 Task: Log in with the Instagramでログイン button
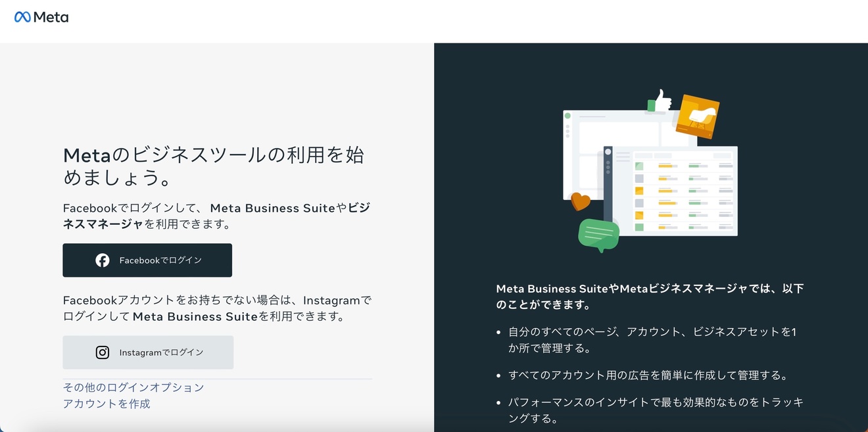(x=148, y=352)
